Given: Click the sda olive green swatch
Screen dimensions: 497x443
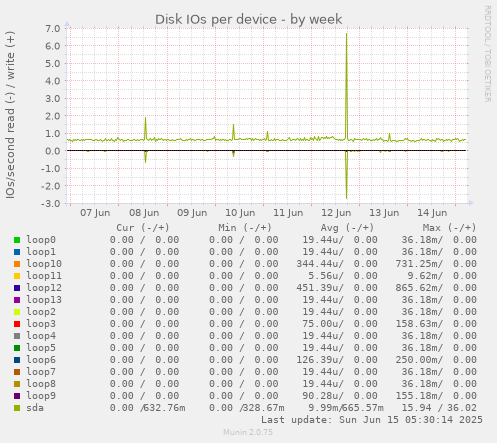Looking at the screenshot, I should pyautogui.click(x=17, y=408).
